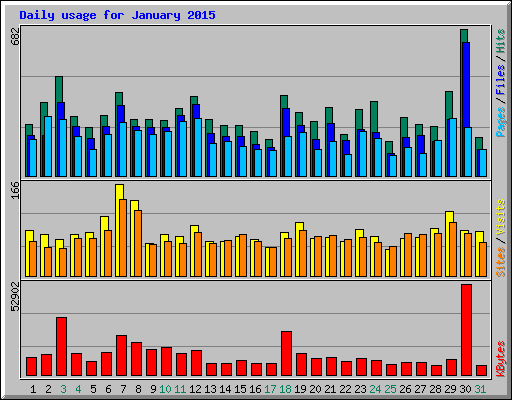This screenshot has width=512, height=400.
Task: Click the light blue Pages bar for day 2
Action: pos(48,146)
